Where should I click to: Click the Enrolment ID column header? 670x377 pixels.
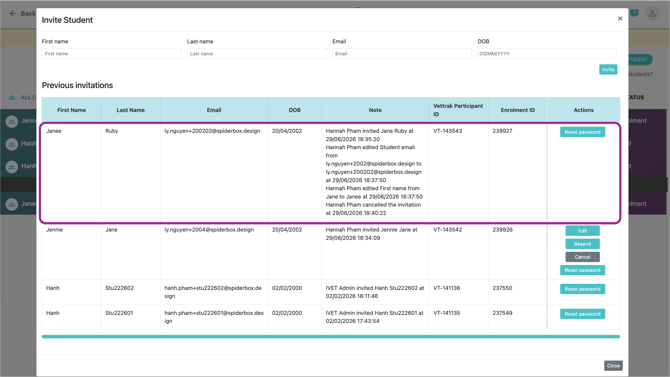(517, 110)
